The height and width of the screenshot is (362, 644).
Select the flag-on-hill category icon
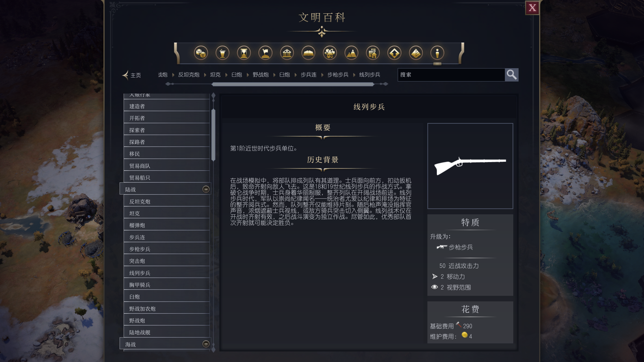pos(265,53)
